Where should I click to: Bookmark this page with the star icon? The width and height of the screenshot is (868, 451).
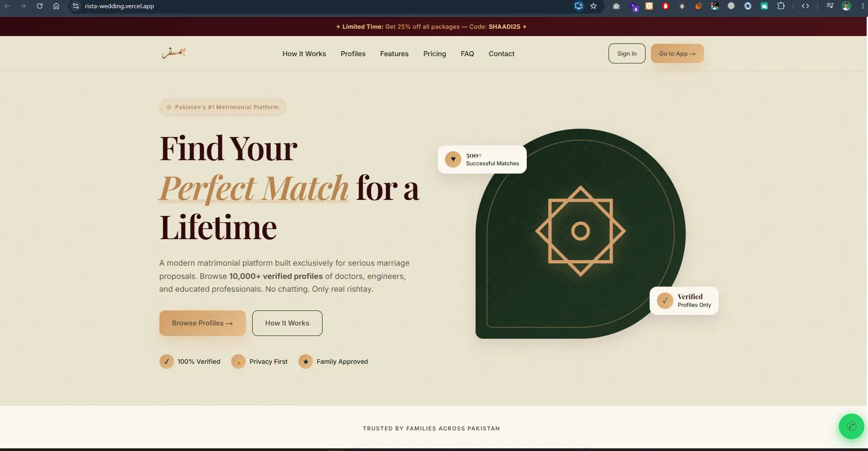593,6
